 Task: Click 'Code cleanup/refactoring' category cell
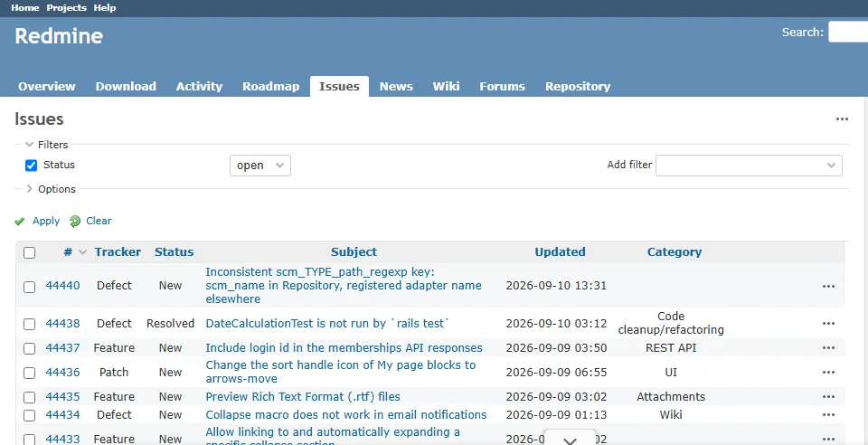pos(671,323)
